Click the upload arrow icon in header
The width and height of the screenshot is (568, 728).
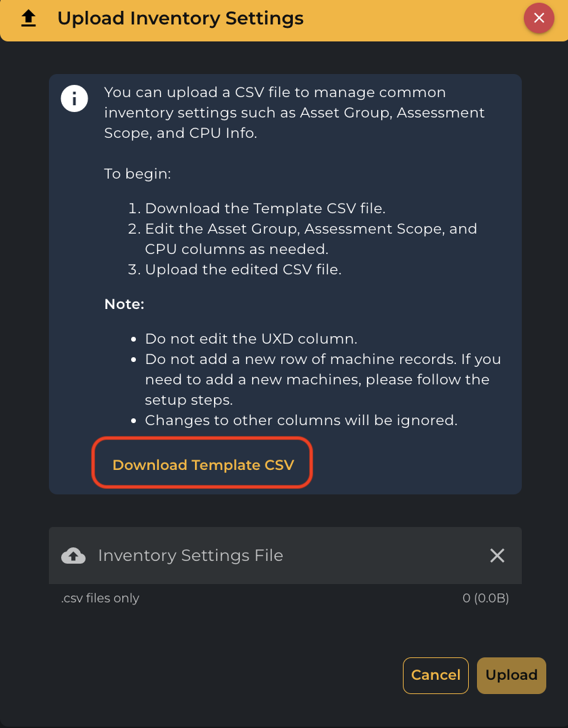coord(29,18)
